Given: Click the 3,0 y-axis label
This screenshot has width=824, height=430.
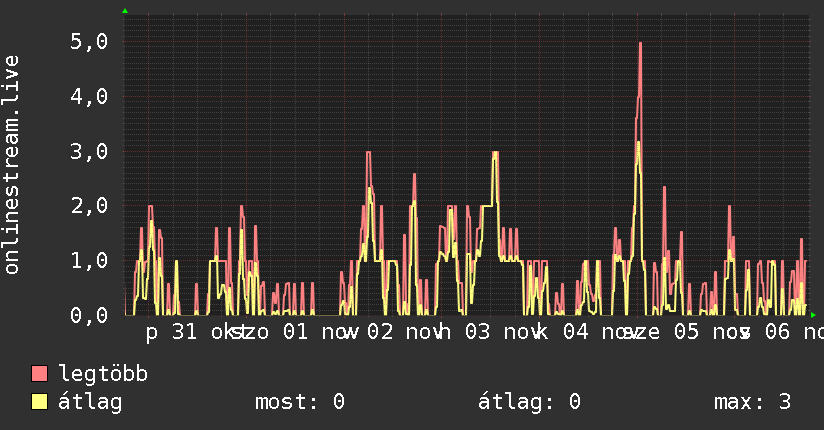Looking at the screenshot, I should coord(89,151).
